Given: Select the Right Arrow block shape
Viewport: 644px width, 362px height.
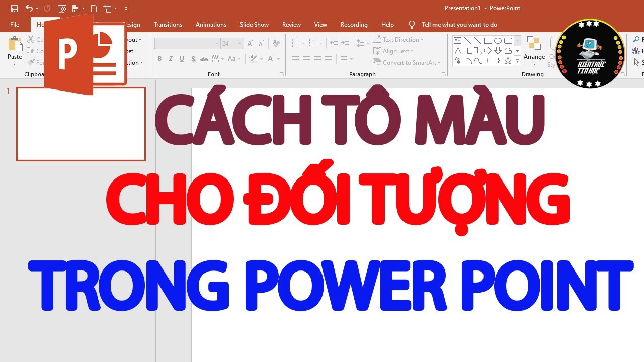Looking at the screenshot, I should pos(488,51).
